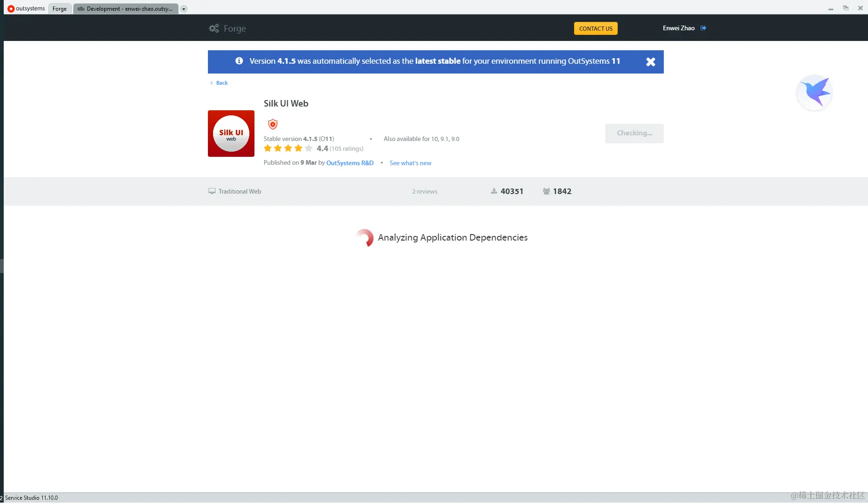Image resolution: width=868 pixels, height=503 pixels.
Task: Open the Silk UI web thumbnail
Action: 231,134
